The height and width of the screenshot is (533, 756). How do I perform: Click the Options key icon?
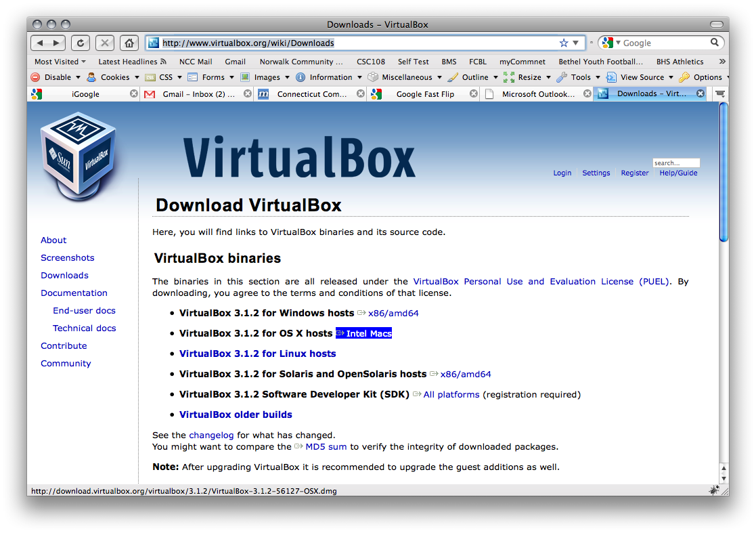coord(684,77)
